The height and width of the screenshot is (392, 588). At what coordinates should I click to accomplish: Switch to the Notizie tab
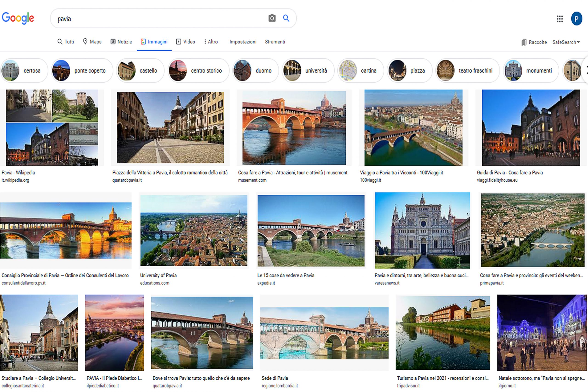(121, 42)
